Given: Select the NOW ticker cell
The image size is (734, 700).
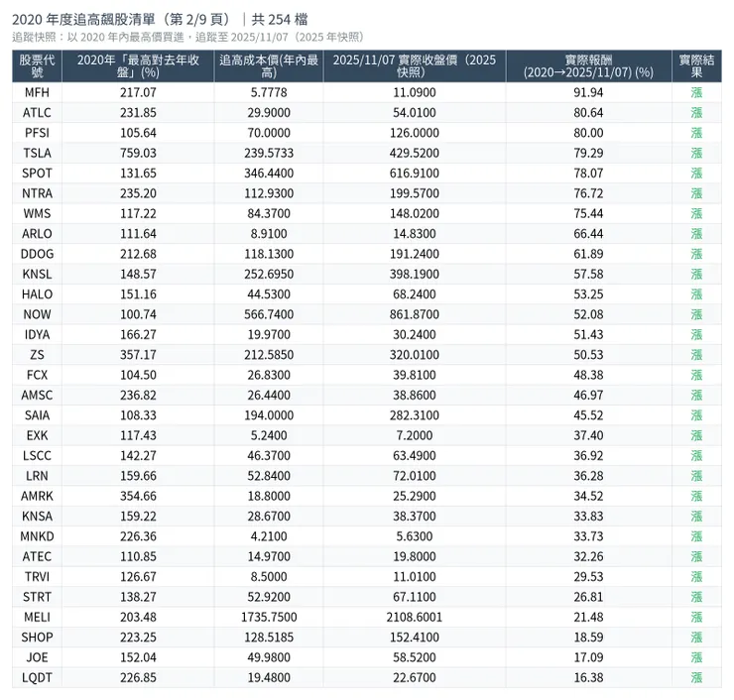Looking at the screenshot, I should (37, 314).
